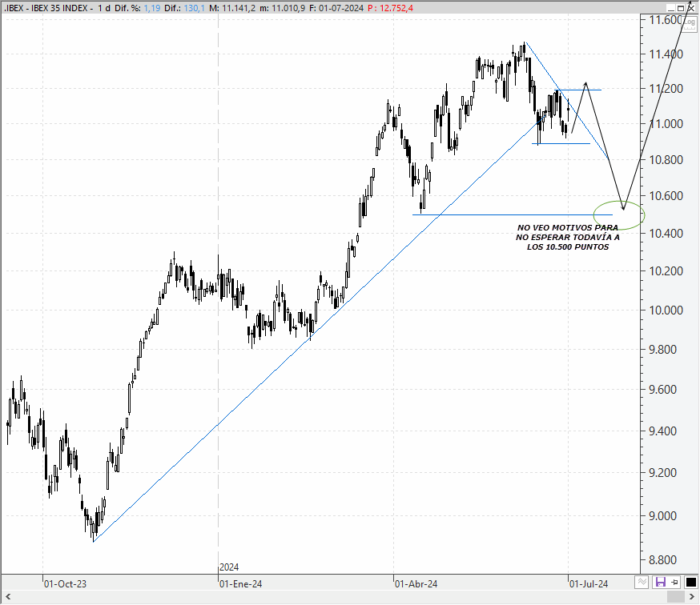The image size is (700, 605).
Task: Click the 11.200 price axis label
Action: tap(666, 89)
